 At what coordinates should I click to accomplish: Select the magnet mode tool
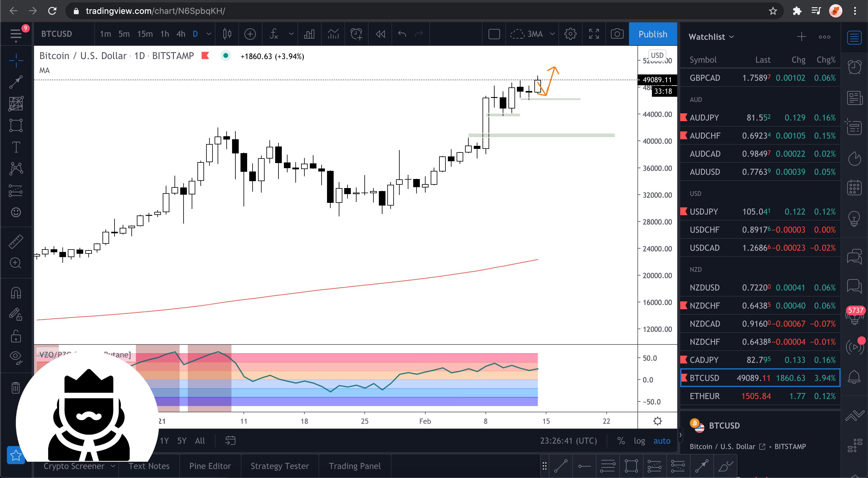point(16,292)
